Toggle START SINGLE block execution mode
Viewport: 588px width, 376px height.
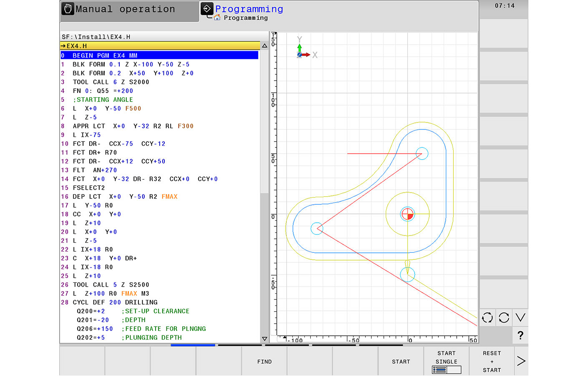coord(446,361)
